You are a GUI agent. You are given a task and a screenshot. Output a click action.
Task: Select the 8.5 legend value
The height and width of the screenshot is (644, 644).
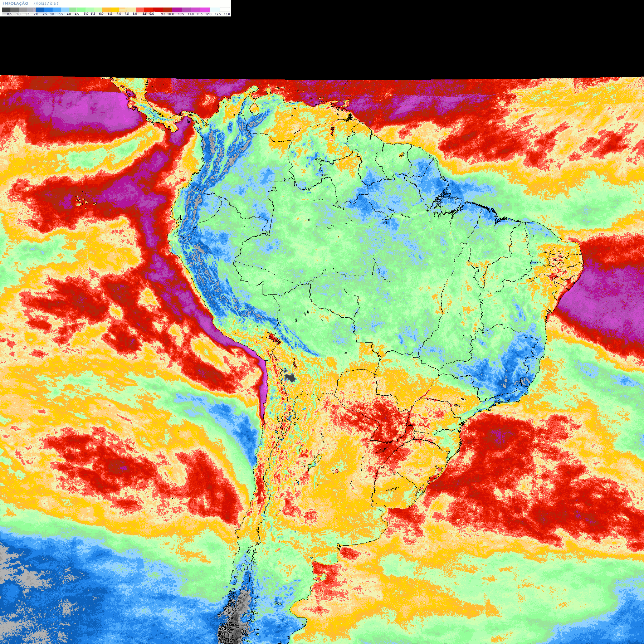pos(145,14)
